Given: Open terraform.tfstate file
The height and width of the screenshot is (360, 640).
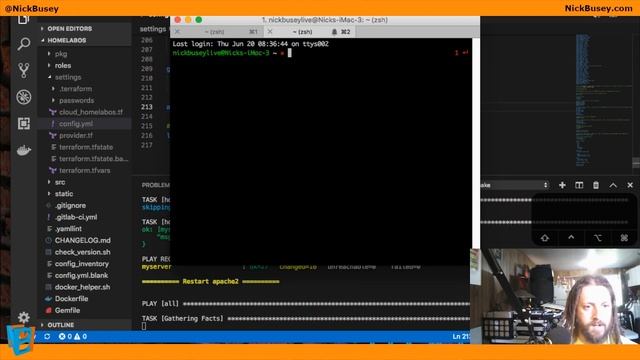Looking at the screenshot, I should point(86,147).
